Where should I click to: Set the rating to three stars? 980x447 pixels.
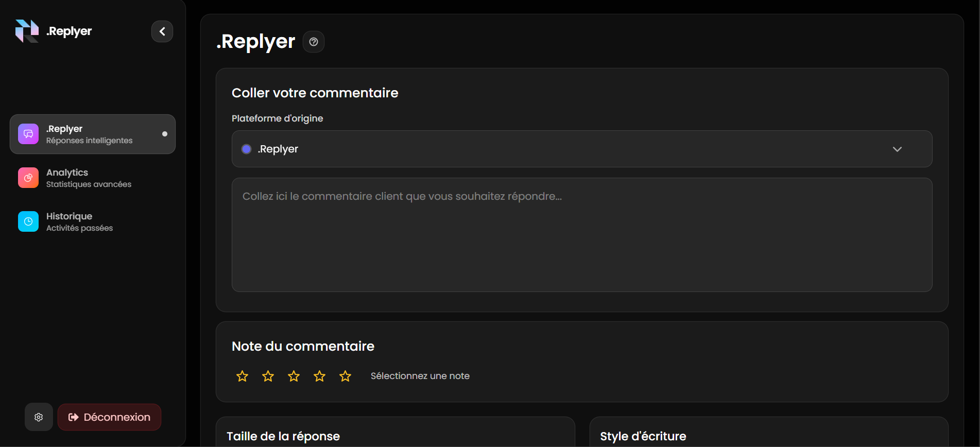point(294,376)
